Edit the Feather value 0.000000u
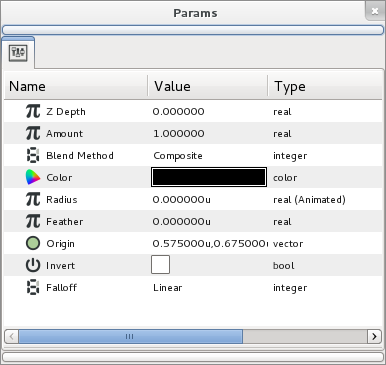This screenshot has height=365, width=386. 182,222
